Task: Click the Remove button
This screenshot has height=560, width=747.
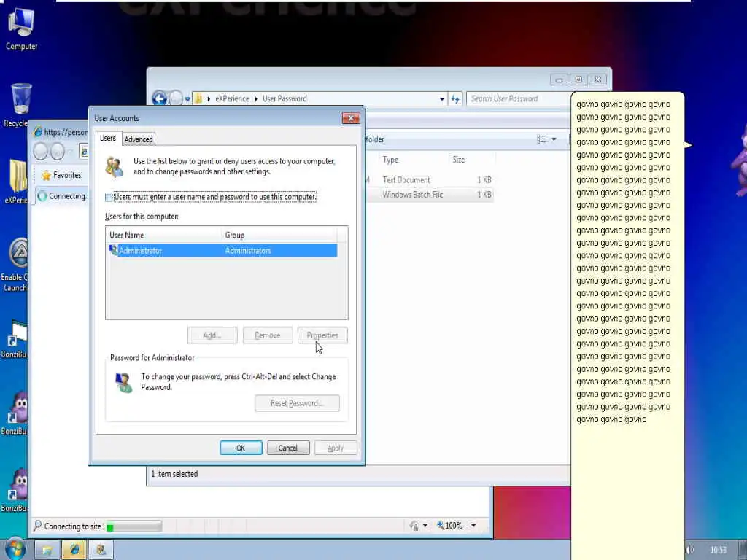Action: 268,335
